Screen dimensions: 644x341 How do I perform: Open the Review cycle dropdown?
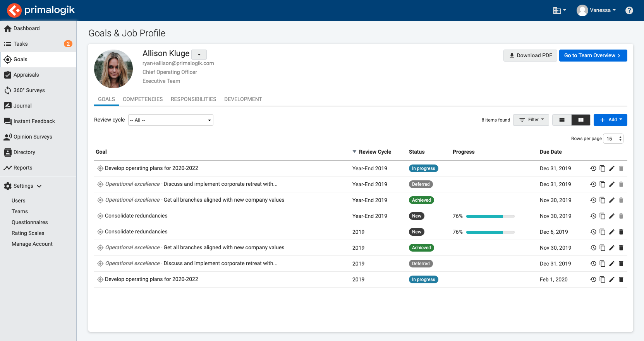pyautogui.click(x=170, y=120)
